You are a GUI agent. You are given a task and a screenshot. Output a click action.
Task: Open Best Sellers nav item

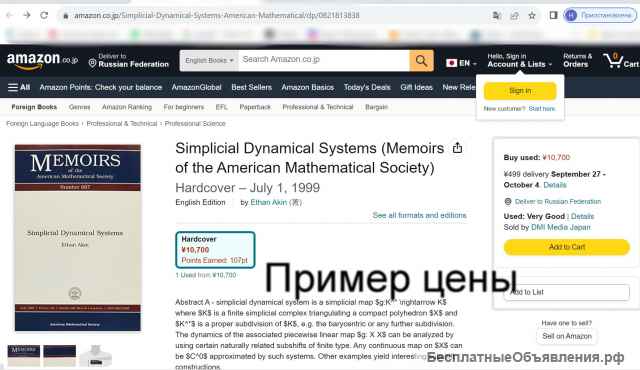point(251,87)
